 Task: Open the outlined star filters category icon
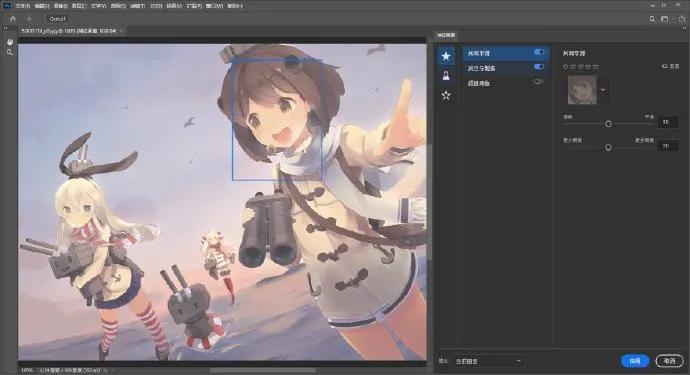[x=446, y=95]
